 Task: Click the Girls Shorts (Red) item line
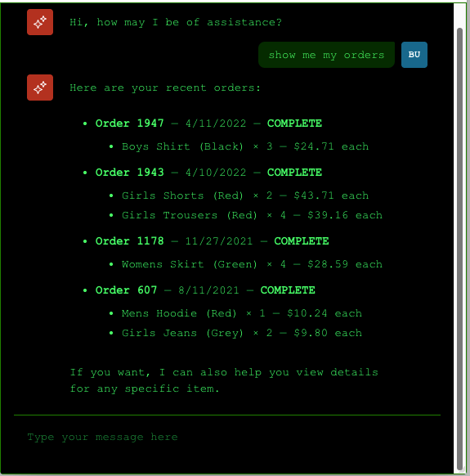[245, 195]
